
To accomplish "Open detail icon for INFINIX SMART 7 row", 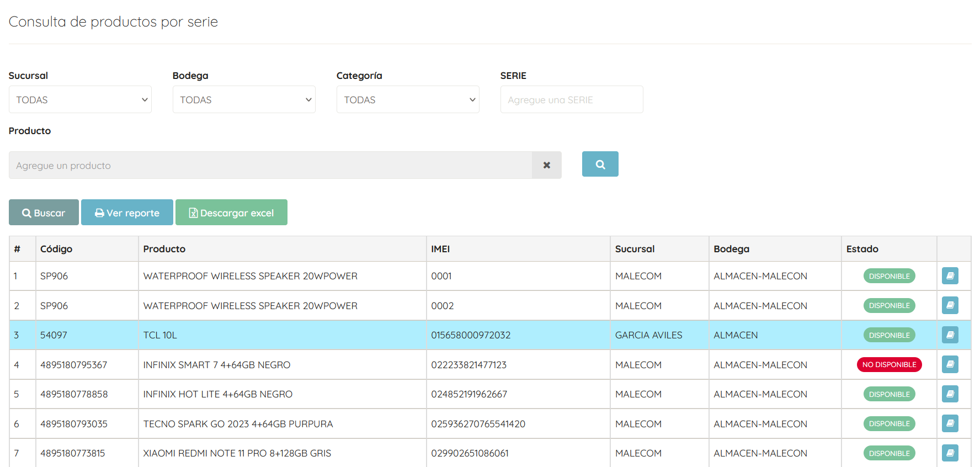I will pos(950,364).
